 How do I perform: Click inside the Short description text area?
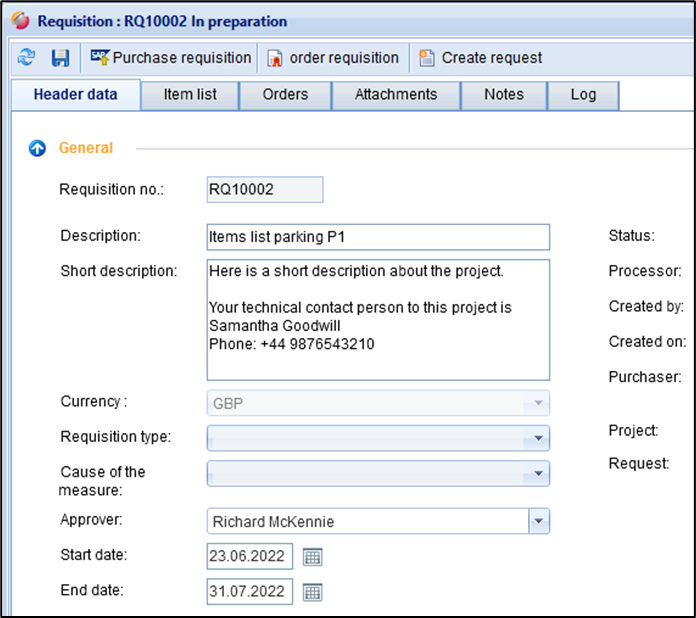point(377,320)
